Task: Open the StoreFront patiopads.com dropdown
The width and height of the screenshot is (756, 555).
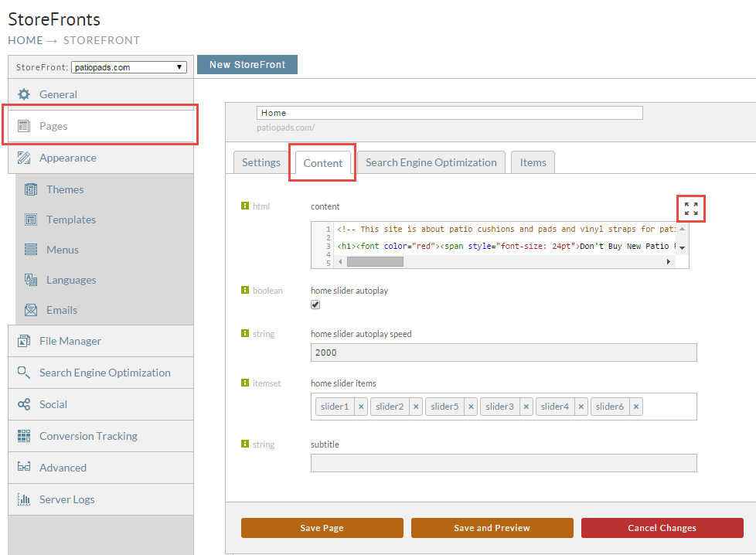Action: (129, 67)
